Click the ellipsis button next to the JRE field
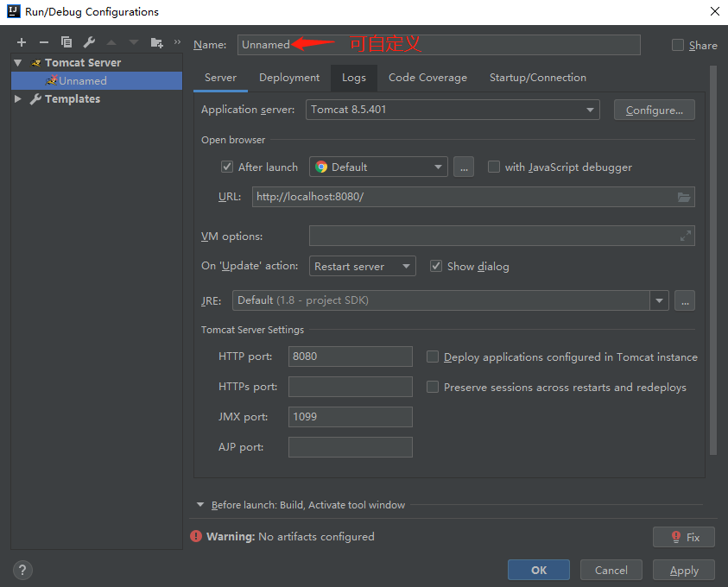Image resolution: width=728 pixels, height=587 pixels. (x=685, y=300)
